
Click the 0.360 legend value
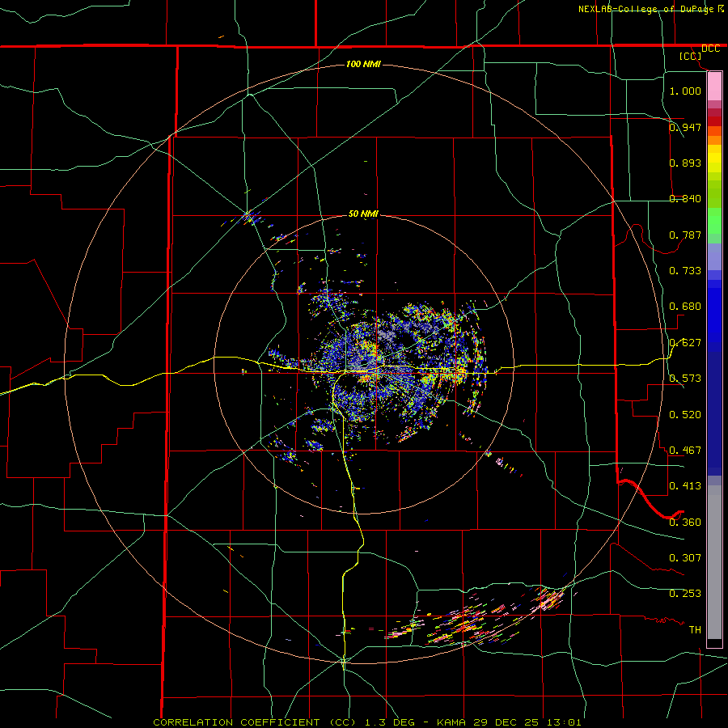pyautogui.click(x=685, y=523)
